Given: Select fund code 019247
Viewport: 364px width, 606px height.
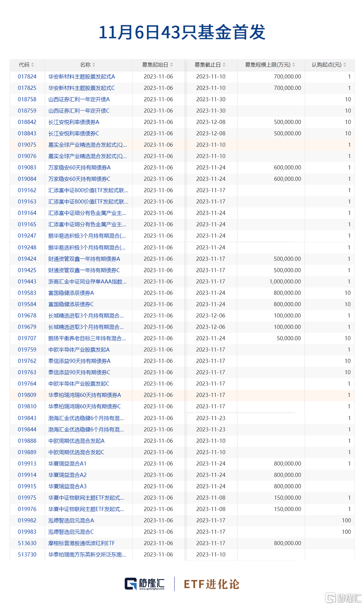Looking at the screenshot, I should [x=27, y=236].
